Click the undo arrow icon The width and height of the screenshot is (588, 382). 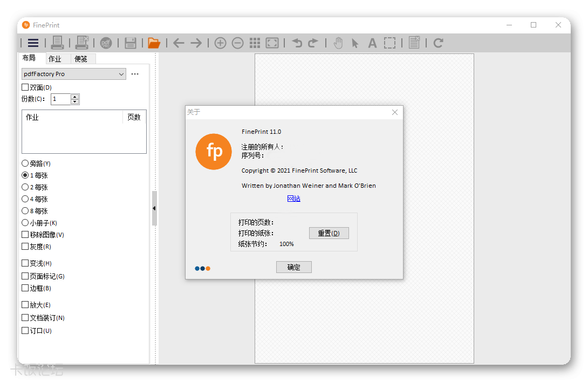[297, 43]
